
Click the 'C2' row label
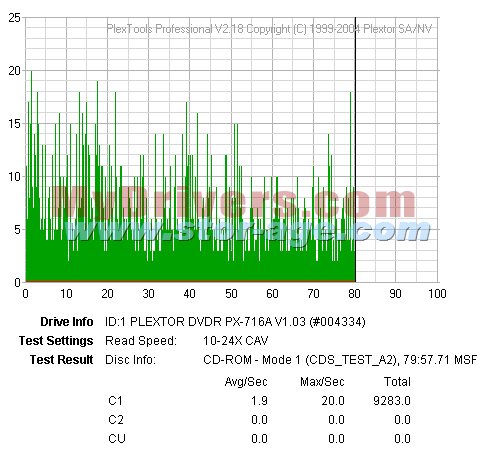pyautogui.click(x=116, y=419)
